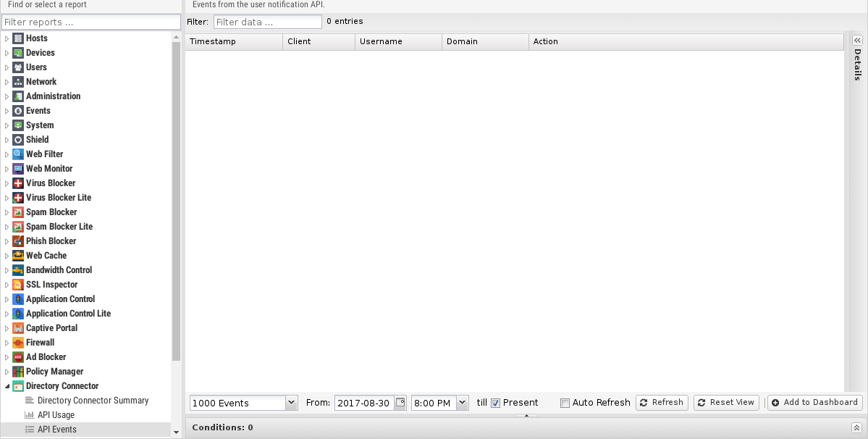Click the tree scroll up arrow
Viewport: 868px width, 439px height.
coord(176,37)
